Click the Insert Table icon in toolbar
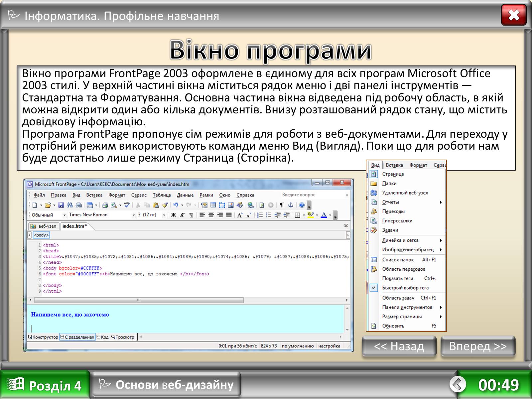The image size is (532, 399). coord(213,205)
